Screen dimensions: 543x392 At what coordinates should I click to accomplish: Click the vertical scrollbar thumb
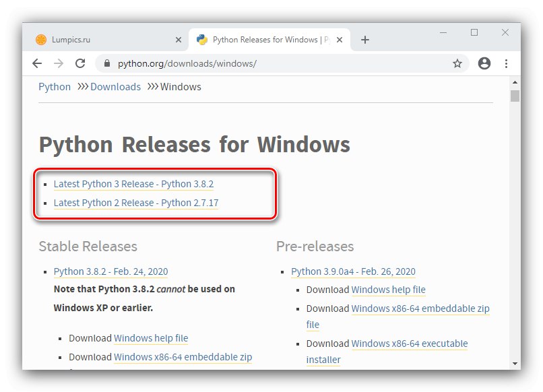(515, 96)
